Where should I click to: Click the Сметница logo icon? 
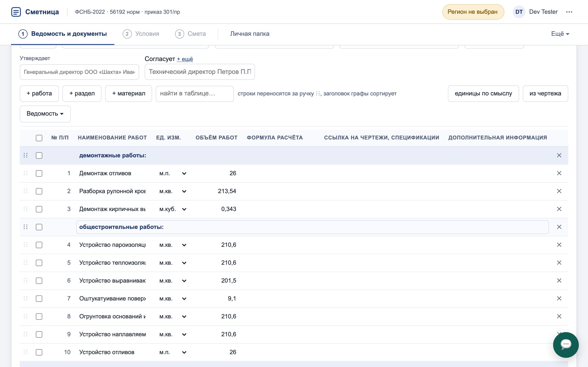click(x=16, y=12)
